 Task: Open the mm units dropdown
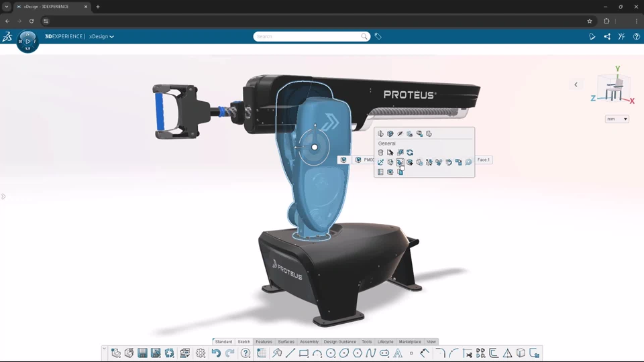point(617,119)
